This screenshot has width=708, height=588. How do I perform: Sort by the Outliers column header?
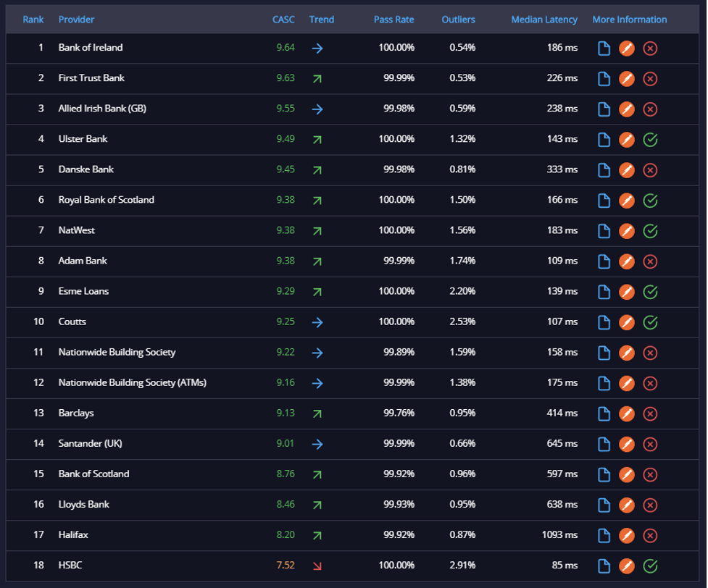[x=458, y=20]
